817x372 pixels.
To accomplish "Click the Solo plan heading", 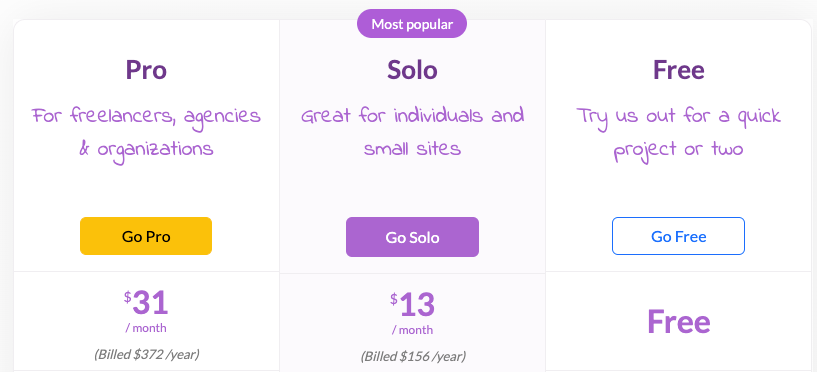I will pyautogui.click(x=412, y=69).
